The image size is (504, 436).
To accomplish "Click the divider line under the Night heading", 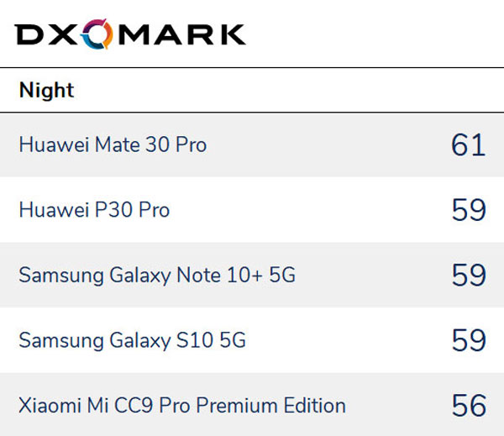I will point(252,113).
